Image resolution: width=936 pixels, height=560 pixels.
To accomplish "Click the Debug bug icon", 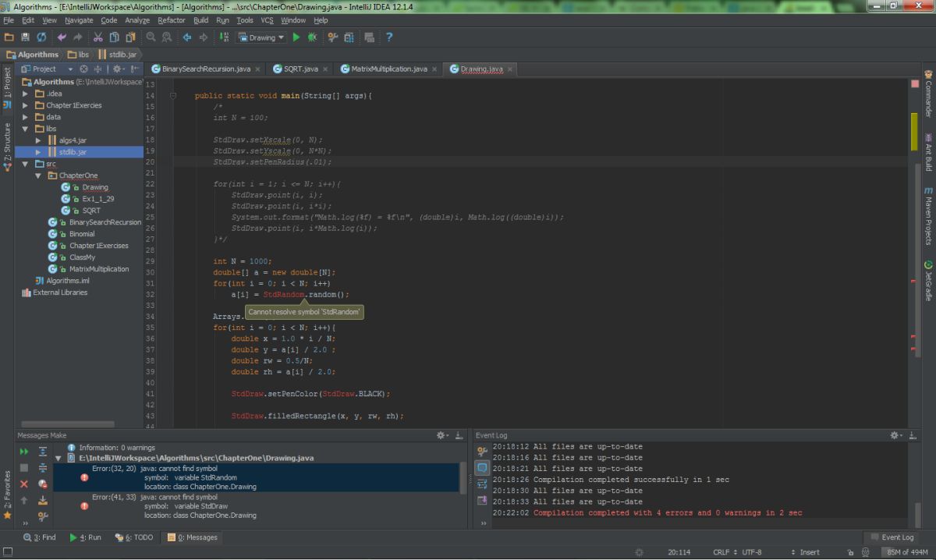I will pyautogui.click(x=312, y=37).
